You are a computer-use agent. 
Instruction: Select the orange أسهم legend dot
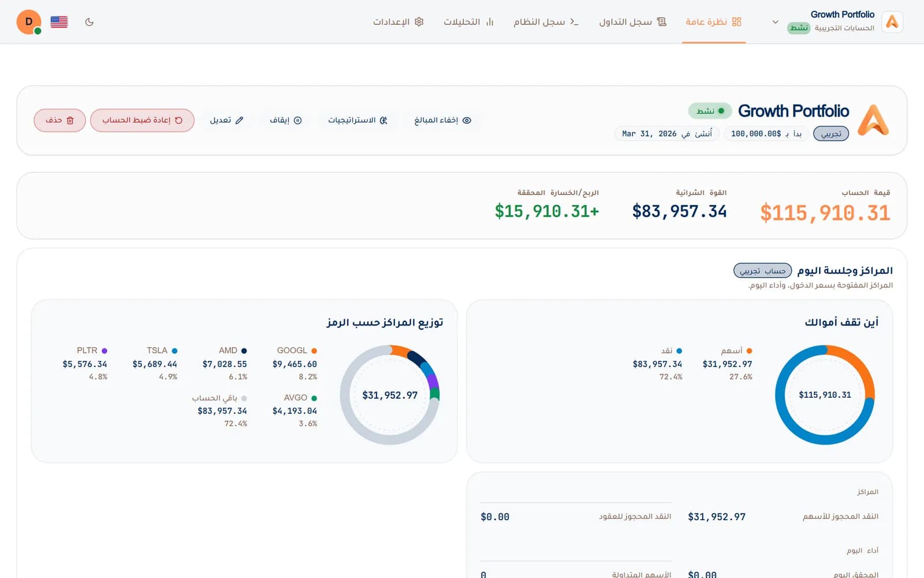coord(749,351)
